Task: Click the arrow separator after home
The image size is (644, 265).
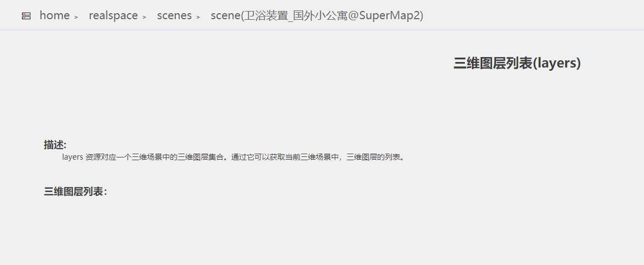Action: point(76,17)
